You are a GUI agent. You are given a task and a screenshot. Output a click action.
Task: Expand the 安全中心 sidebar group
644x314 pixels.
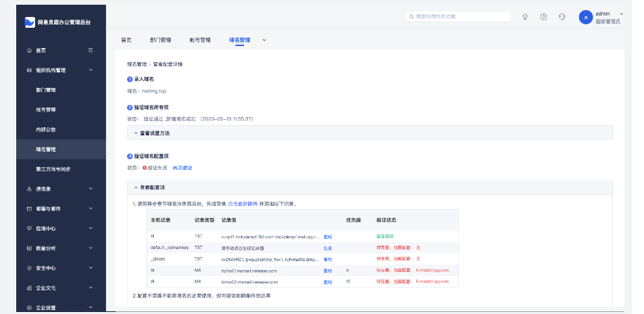91,268
